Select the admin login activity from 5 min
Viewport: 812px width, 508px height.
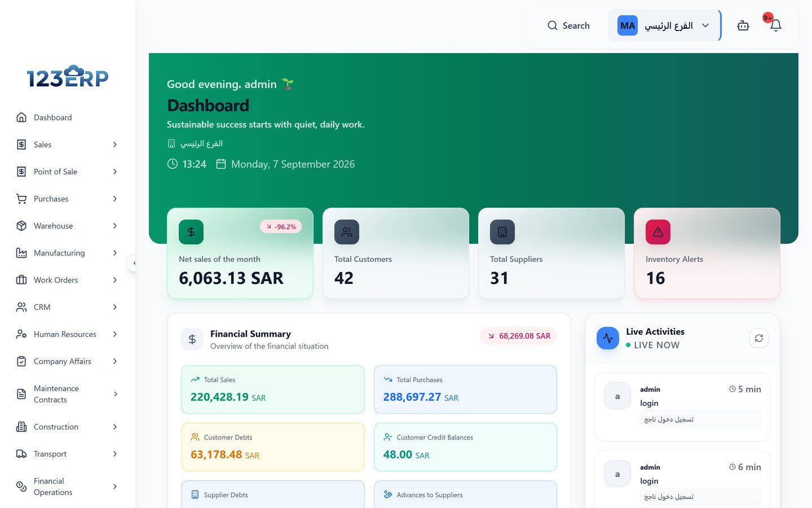pos(682,407)
